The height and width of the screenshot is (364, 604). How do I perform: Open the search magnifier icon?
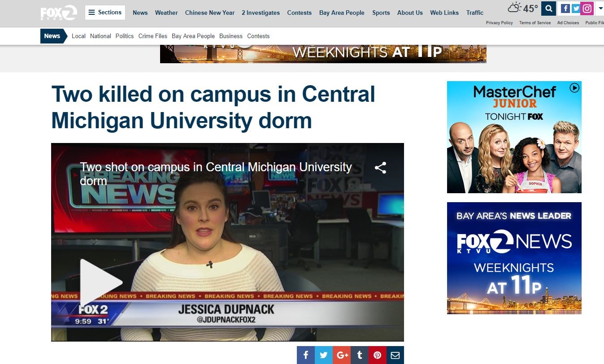tap(548, 9)
